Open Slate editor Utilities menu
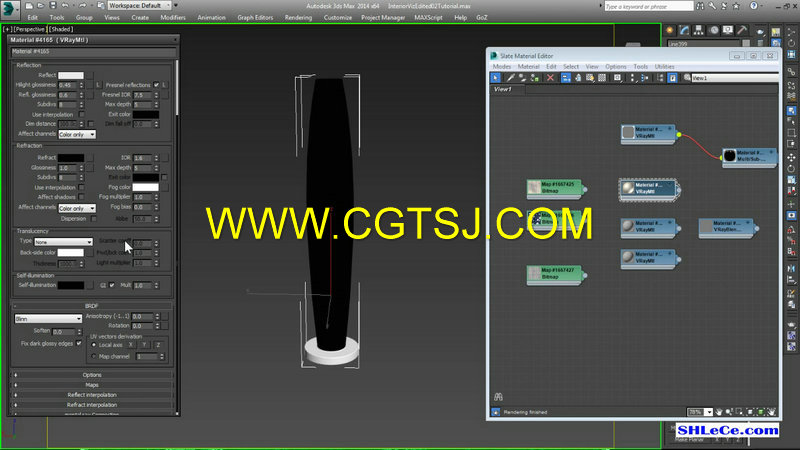This screenshot has width=800, height=450. pos(664,67)
